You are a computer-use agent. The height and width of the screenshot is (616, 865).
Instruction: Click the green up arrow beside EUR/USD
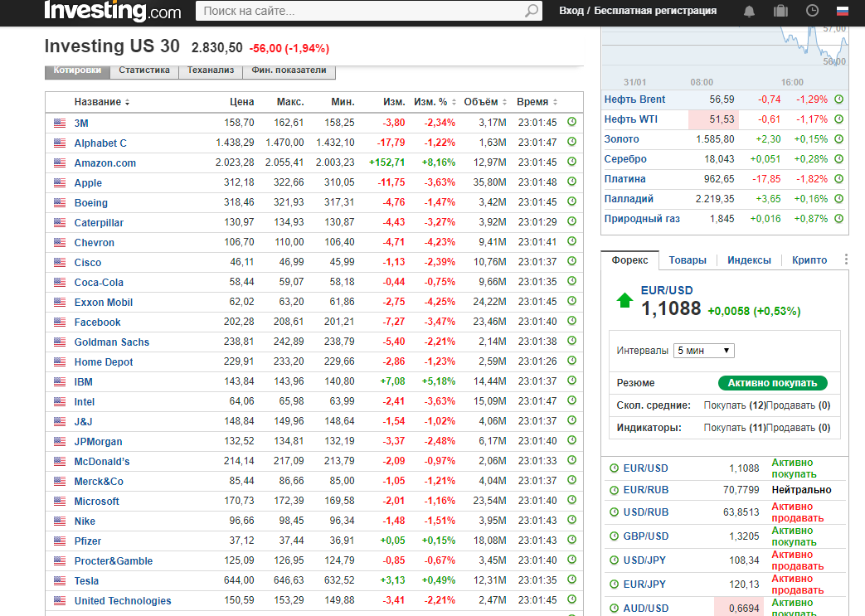(x=624, y=301)
